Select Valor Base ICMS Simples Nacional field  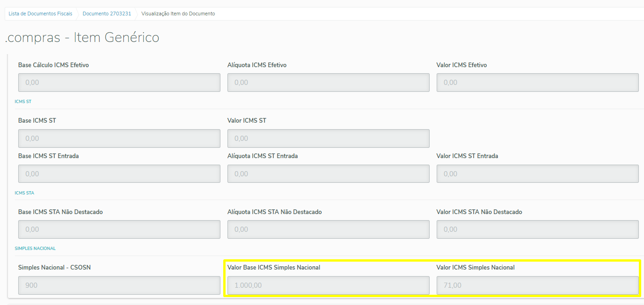(328, 285)
